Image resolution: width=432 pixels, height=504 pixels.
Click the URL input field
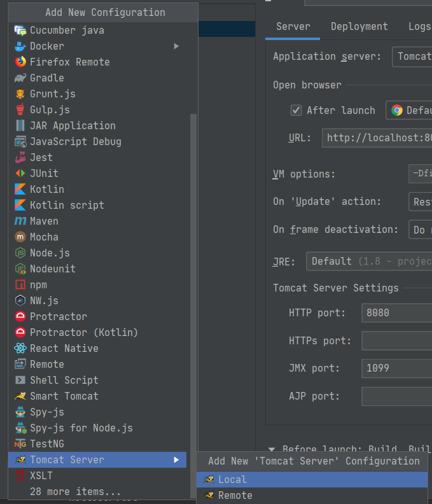[377, 138]
